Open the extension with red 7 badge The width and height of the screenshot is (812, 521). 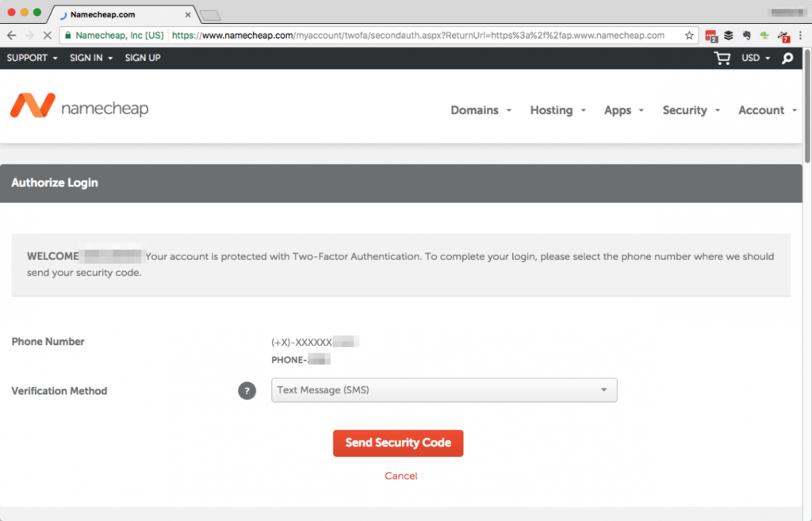click(783, 36)
